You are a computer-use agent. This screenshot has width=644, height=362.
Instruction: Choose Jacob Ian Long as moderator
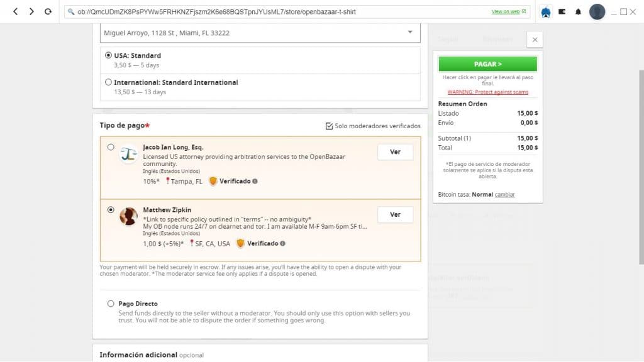click(111, 147)
